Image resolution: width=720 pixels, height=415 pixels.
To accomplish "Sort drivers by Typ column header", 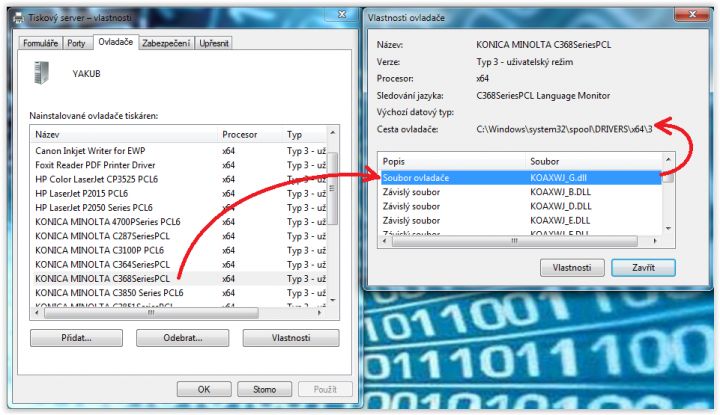I will 304,135.
